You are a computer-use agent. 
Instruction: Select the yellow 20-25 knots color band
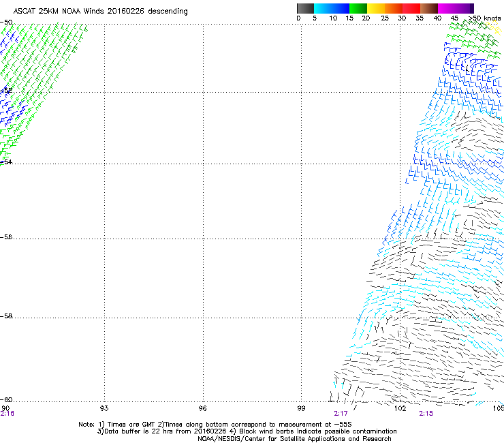376,8
